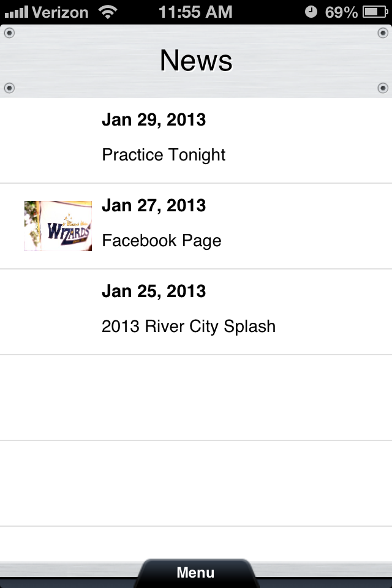This screenshot has width=392, height=588.
Task: Click the top-left screw in News header
Action: pyautogui.click(x=9, y=32)
